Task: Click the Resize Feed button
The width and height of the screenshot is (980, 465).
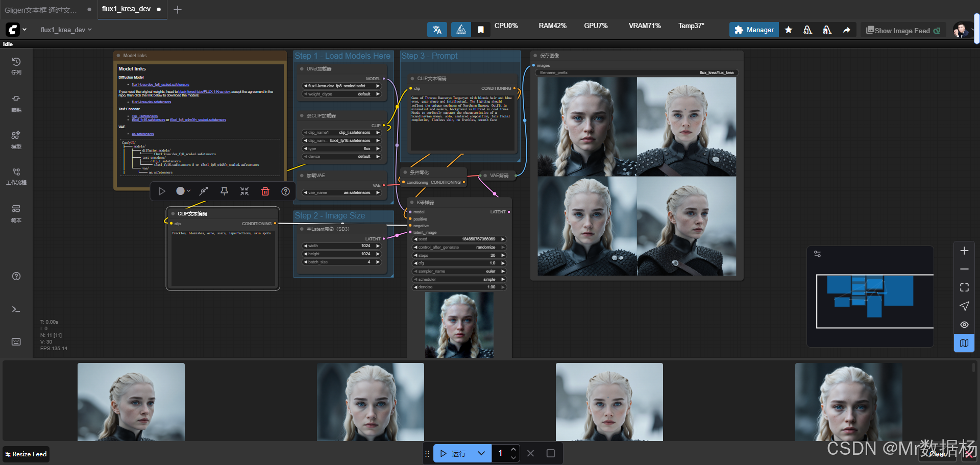Action: (26, 454)
